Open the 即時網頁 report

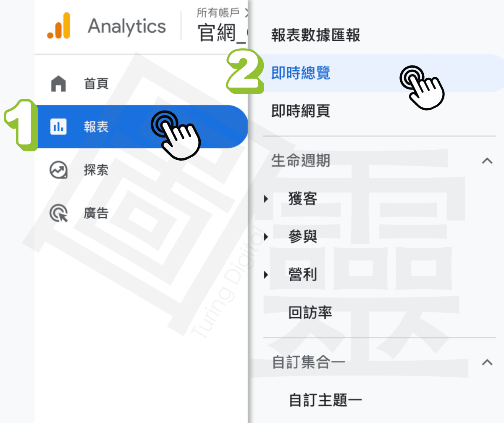(x=301, y=111)
